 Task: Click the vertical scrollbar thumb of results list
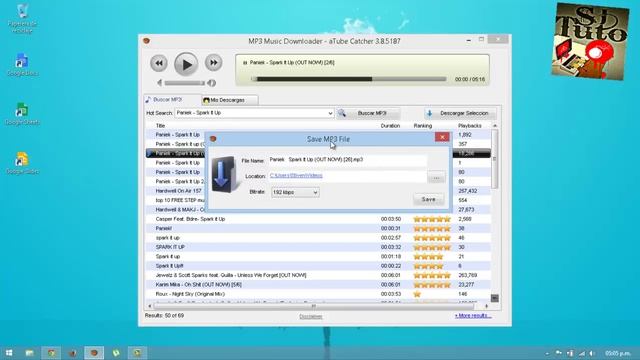(x=495, y=159)
